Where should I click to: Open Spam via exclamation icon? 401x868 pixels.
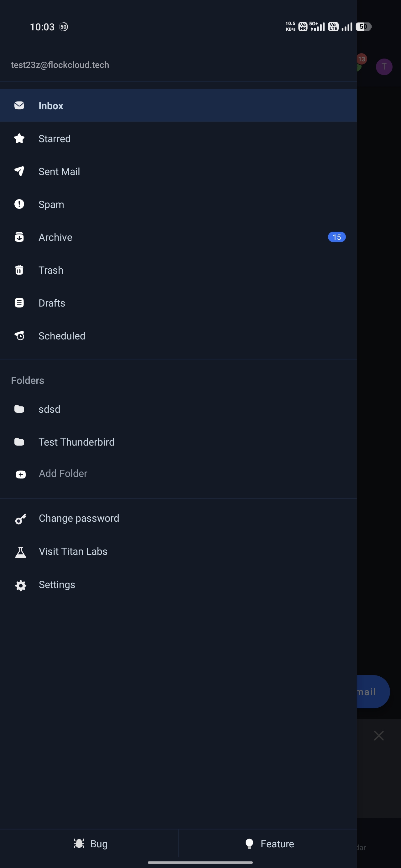pos(19,204)
